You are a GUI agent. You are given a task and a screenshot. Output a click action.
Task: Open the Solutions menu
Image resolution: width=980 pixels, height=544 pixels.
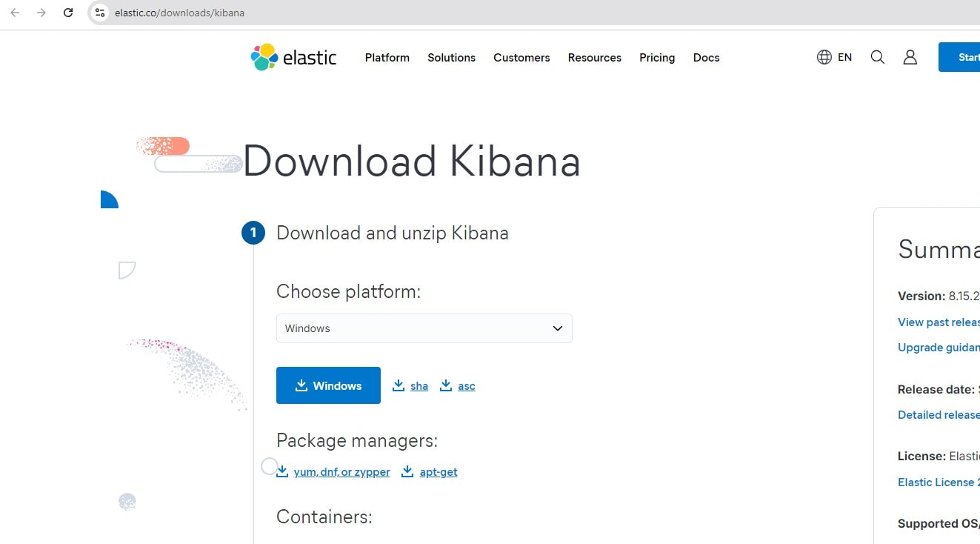(x=451, y=57)
